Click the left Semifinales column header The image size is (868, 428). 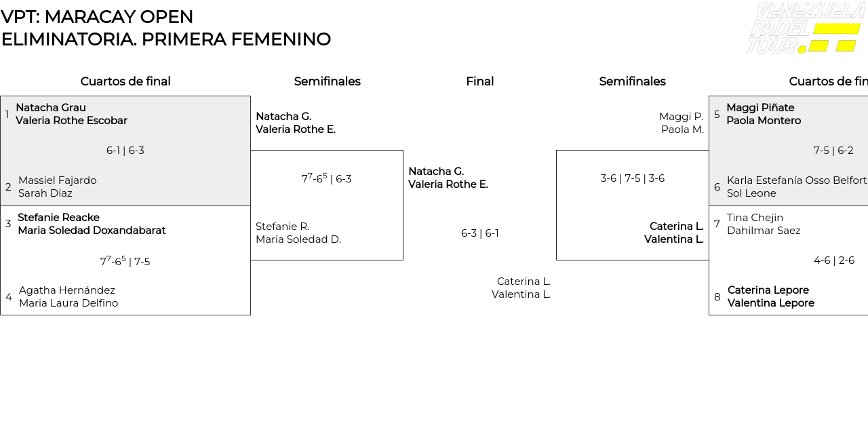(328, 81)
